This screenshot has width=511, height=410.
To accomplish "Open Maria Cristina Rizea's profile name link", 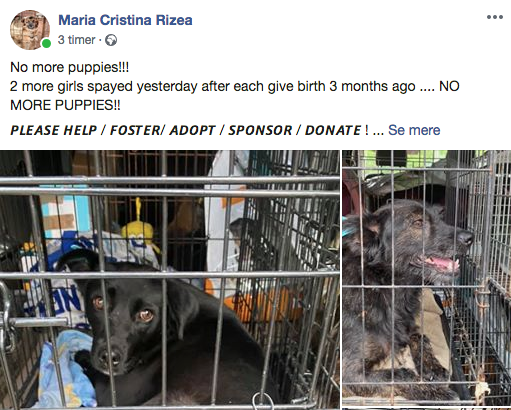I will click(x=125, y=20).
